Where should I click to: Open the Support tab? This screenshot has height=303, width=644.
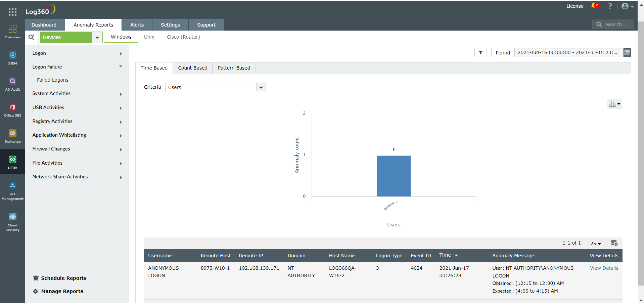click(x=206, y=25)
